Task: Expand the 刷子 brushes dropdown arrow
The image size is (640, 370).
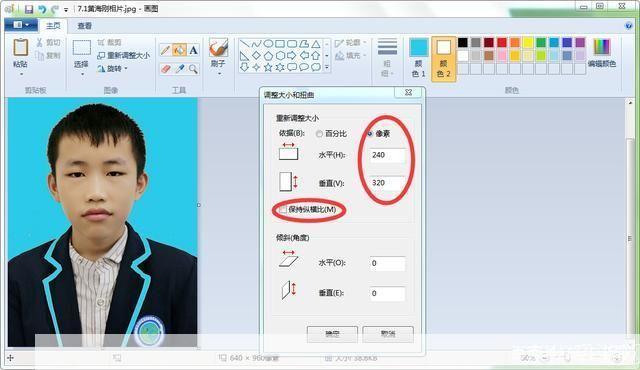Action: point(219,74)
